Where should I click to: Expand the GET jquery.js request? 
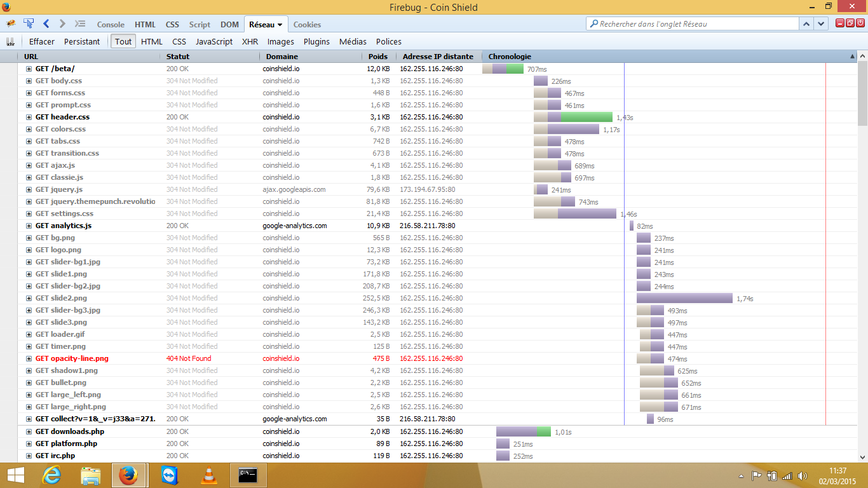click(29, 189)
